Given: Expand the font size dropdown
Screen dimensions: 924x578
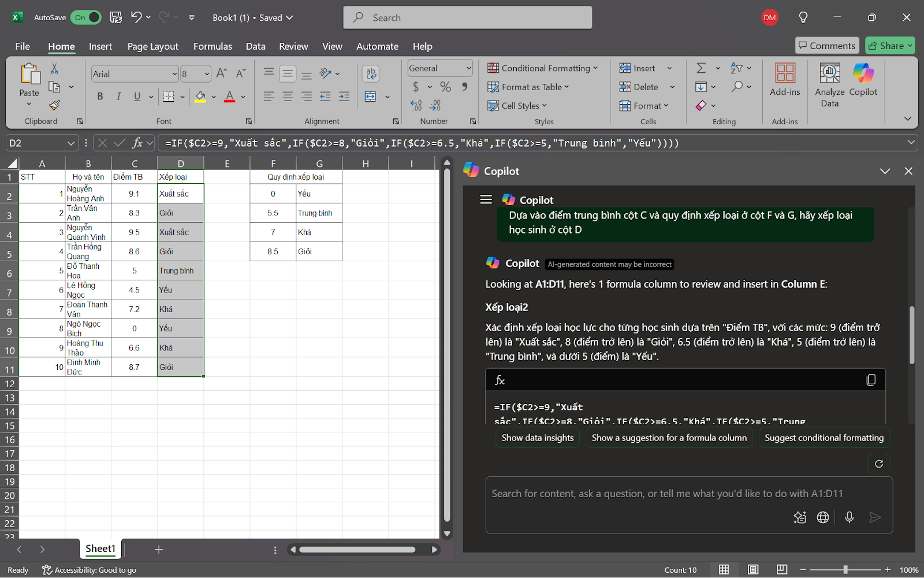Looking at the screenshot, I should point(207,74).
